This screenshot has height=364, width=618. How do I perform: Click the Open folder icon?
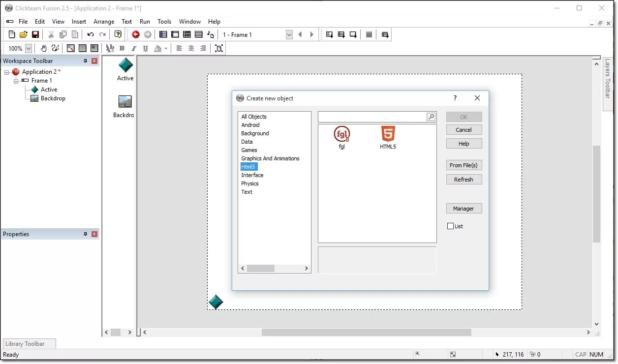point(24,34)
